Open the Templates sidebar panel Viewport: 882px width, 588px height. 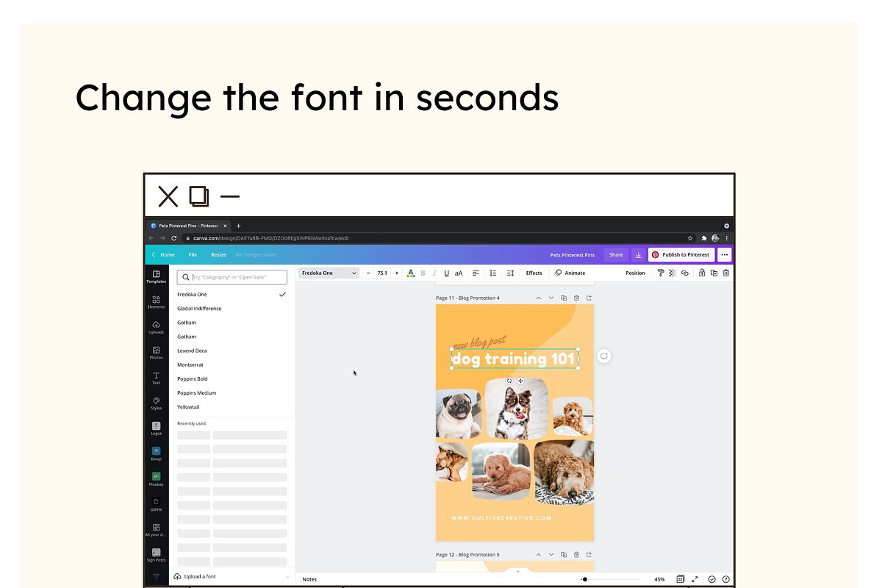pos(156,276)
